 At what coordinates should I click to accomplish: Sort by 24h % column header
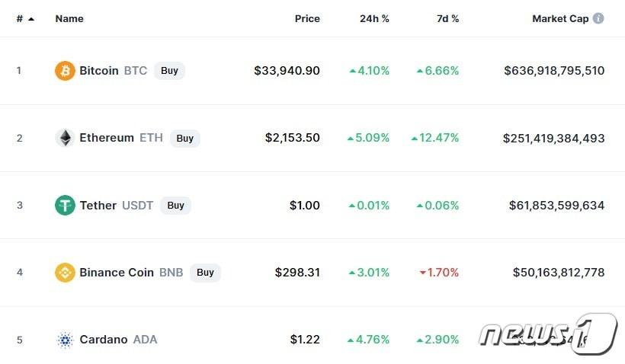[x=374, y=18]
